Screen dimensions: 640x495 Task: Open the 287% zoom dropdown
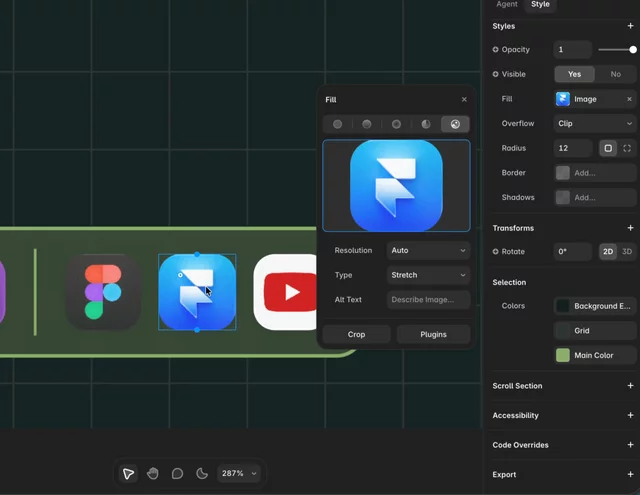[x=239, y=473]
